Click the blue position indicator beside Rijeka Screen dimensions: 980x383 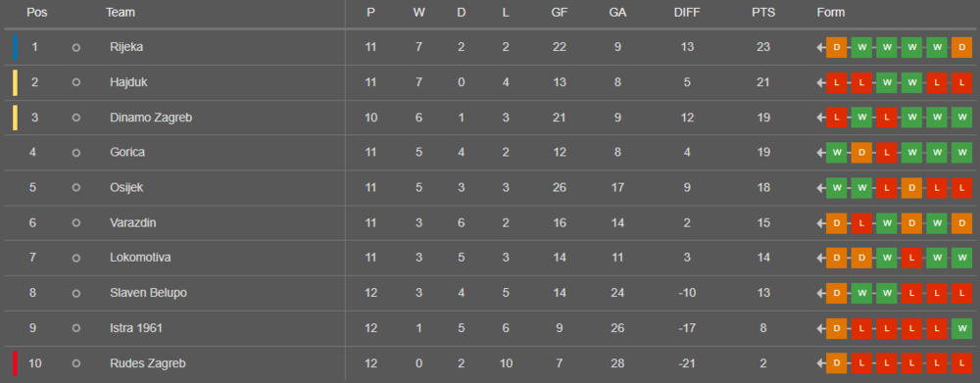tap(15, 47)
